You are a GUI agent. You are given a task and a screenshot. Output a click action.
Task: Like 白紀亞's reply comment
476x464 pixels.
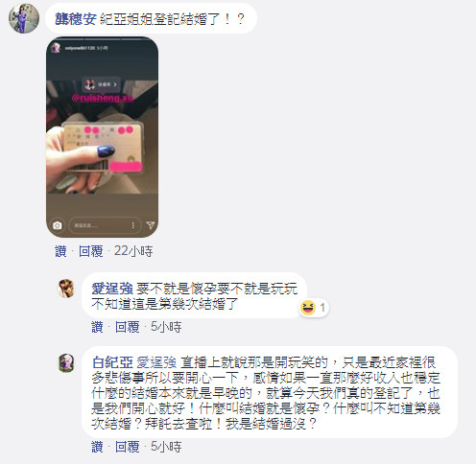[97, 447]
